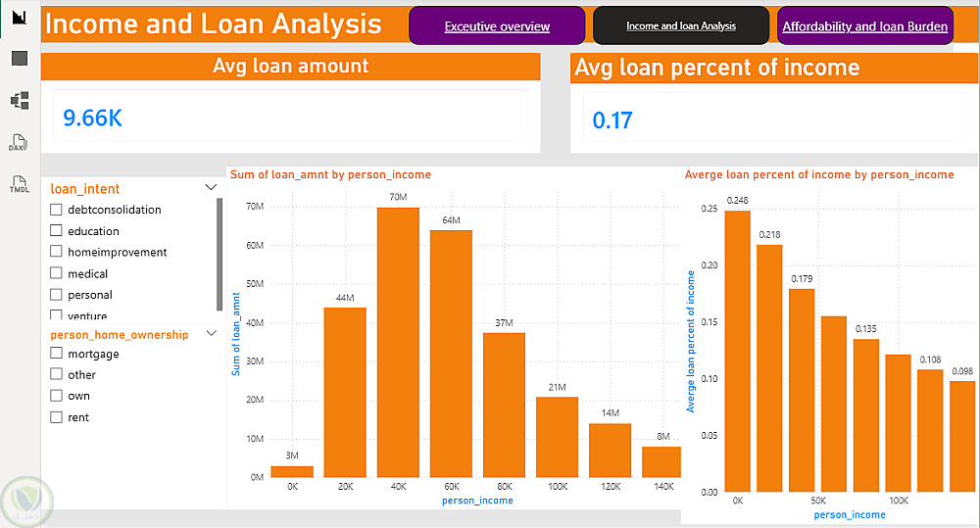The image size is (980, 528).
Task: Click the Income and Loan Analysis heading
Action: pos(213,24)
